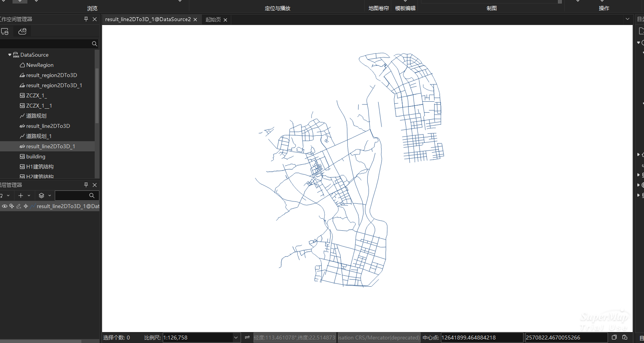Toggle visibility eye of result_line2DTo3D_1 layer
The width and height of the screenshot is (644, 343).
(5, 206)
